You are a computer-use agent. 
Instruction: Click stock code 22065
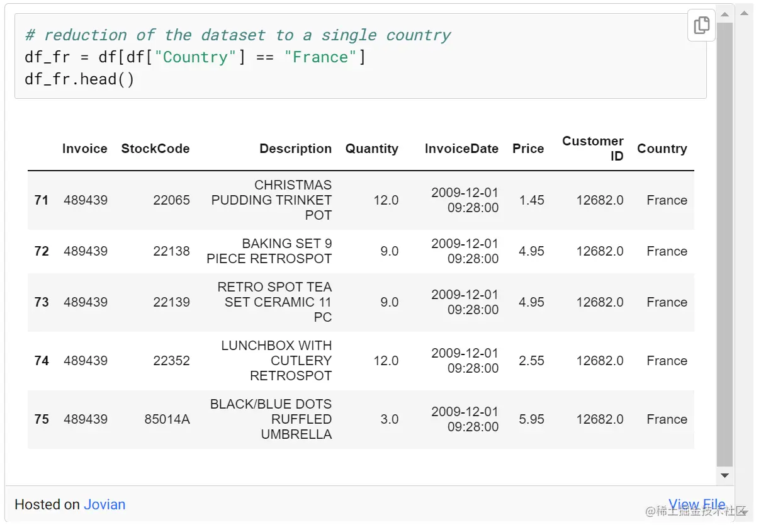point(171,200)
